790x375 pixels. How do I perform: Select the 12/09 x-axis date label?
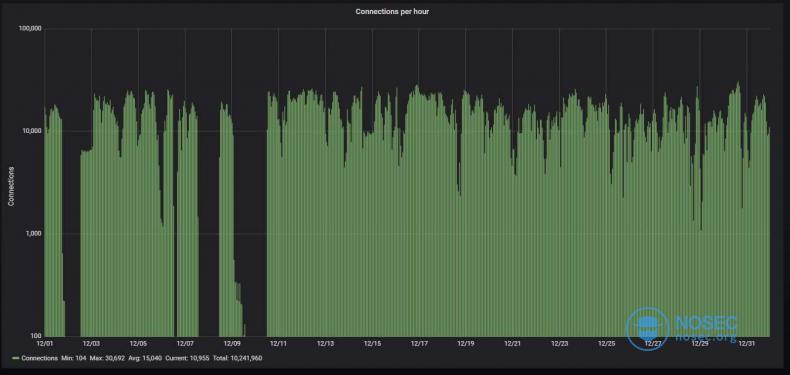pos(232,344)
